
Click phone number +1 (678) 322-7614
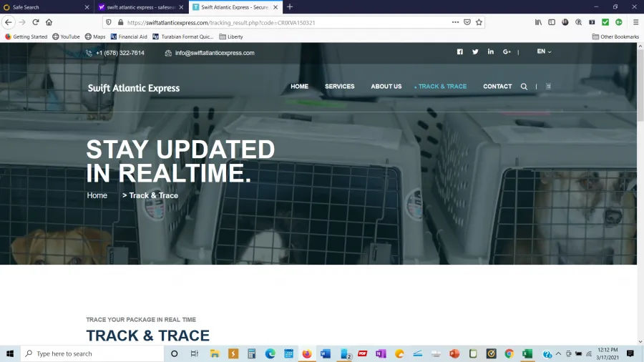[x=120, y=53]
